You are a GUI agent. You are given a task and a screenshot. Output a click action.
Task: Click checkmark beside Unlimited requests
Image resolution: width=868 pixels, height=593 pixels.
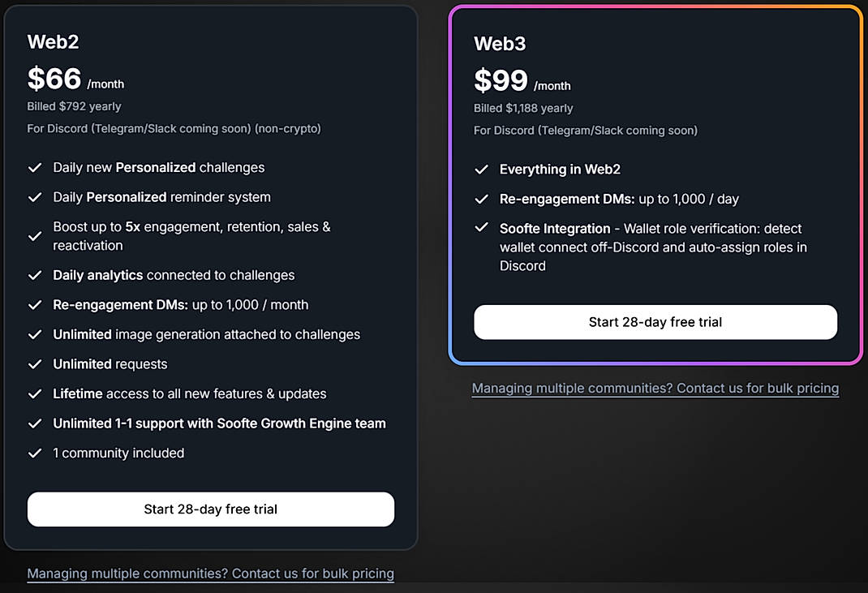(x=35, y=363)
